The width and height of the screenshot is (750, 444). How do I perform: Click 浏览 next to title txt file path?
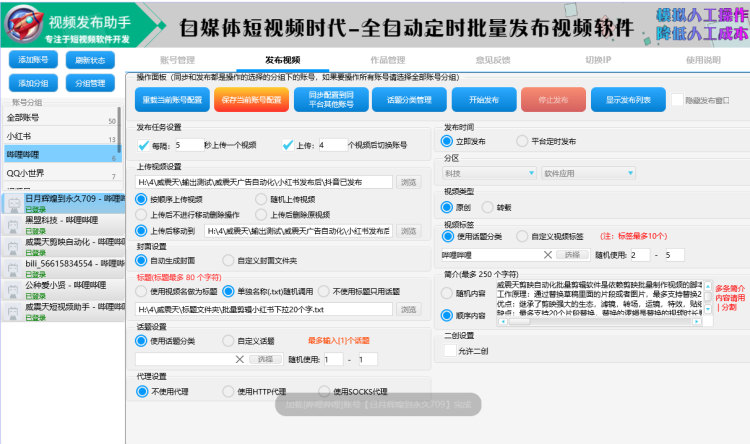tap(408, 310)
